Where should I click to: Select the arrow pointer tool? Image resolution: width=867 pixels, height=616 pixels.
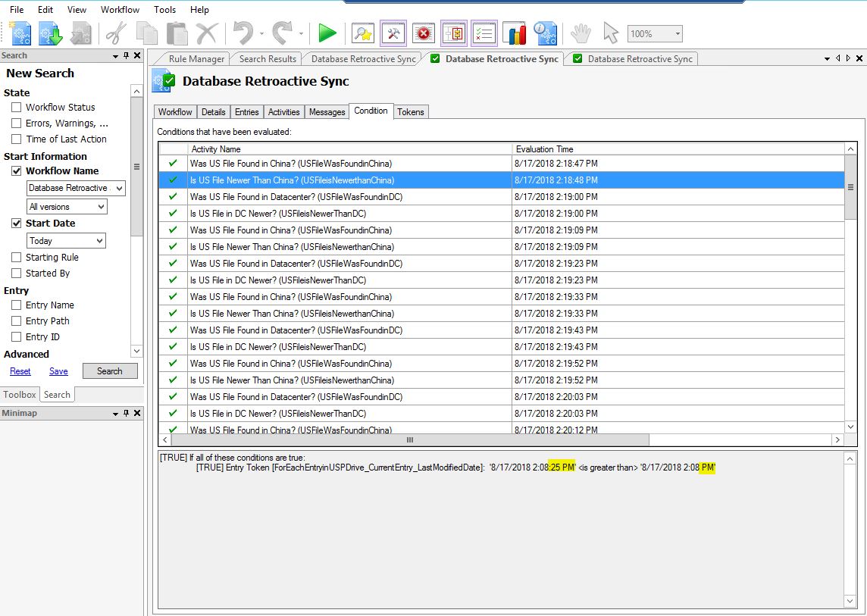[x=610, y=33]
